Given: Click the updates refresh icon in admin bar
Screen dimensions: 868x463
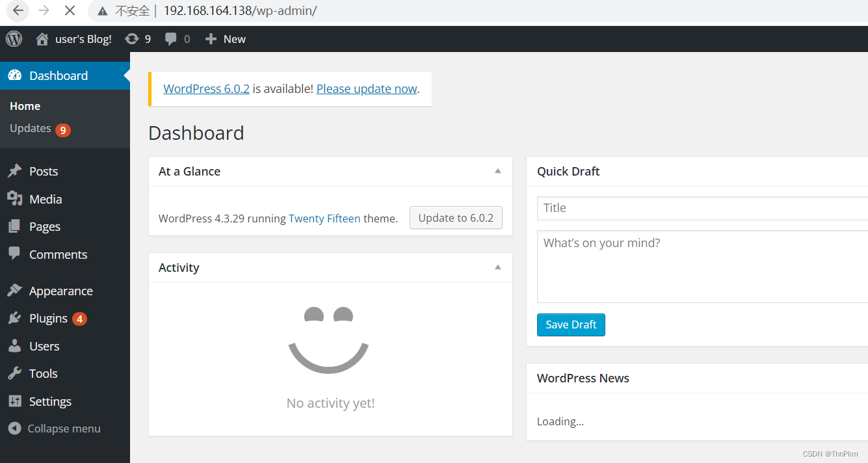Looking at the screenshot, I should pos(132,39).
